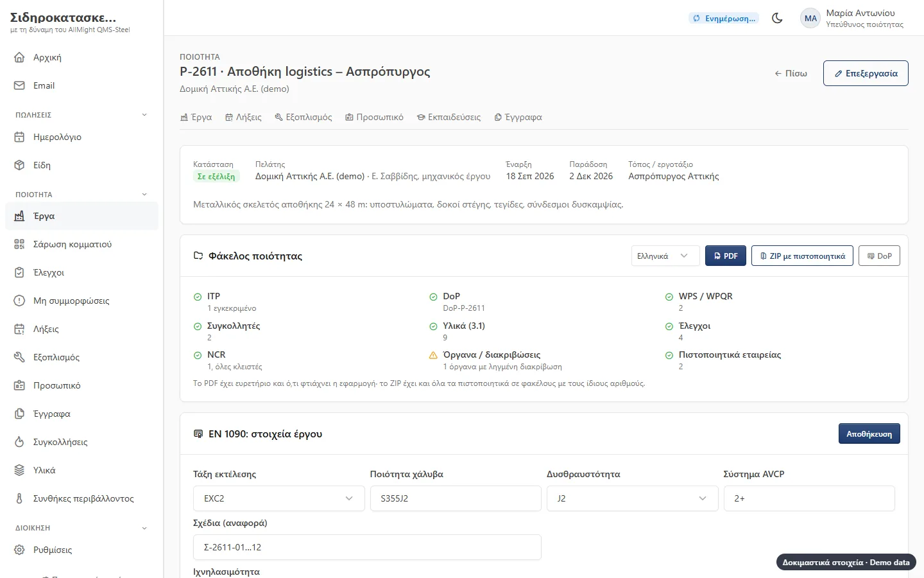Click MA user avatar
924x578 pixels.
[810, 18]
